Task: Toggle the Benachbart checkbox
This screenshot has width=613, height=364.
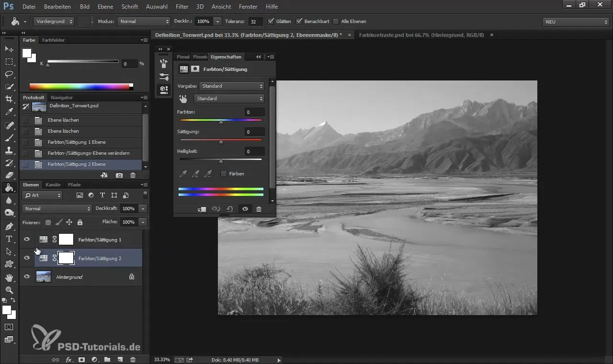Action: 299,22
